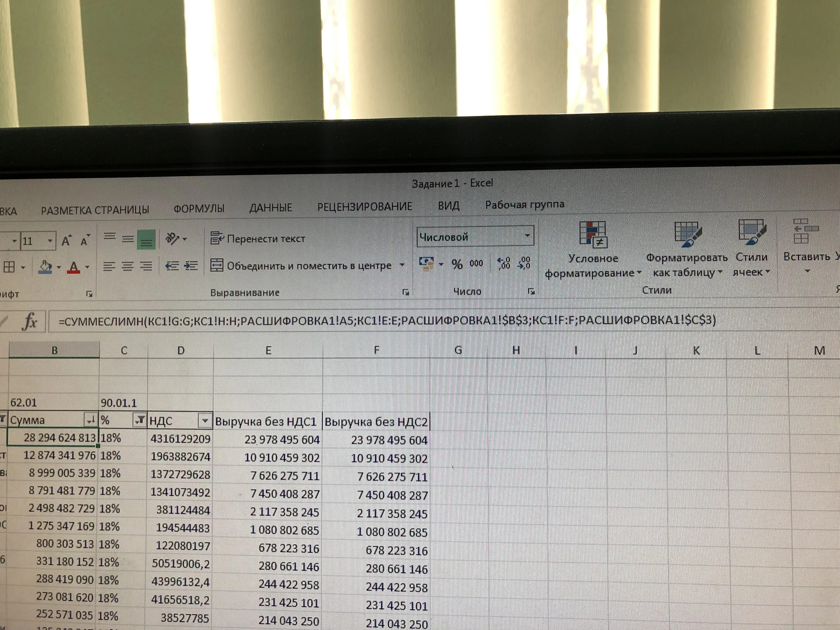Open the НДС column filter dropdown

click(204, 420)
